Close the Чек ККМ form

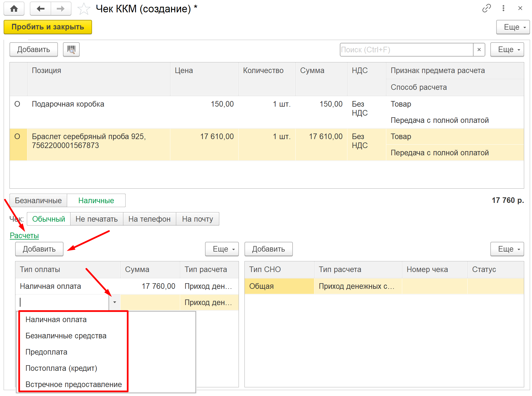[520, 8]
